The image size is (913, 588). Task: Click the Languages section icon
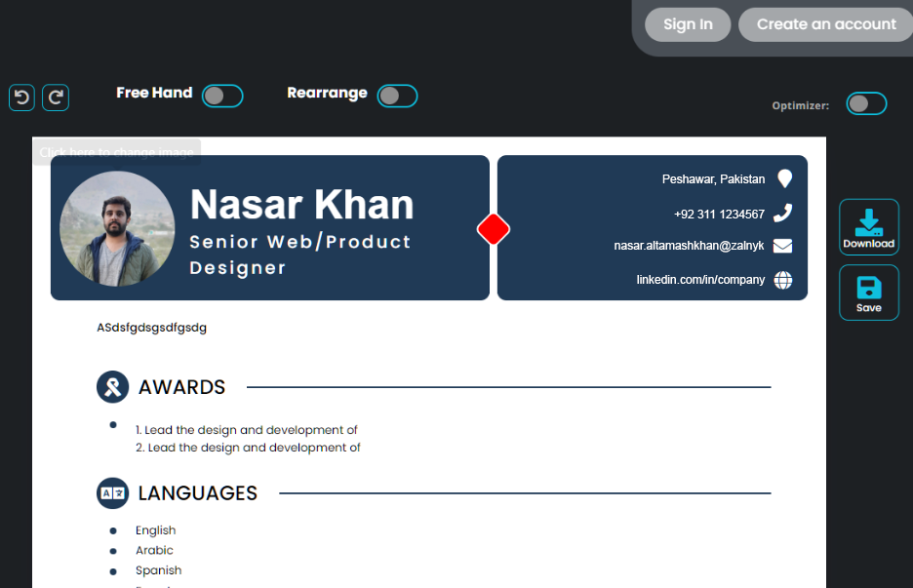click(x=113, y=493)
